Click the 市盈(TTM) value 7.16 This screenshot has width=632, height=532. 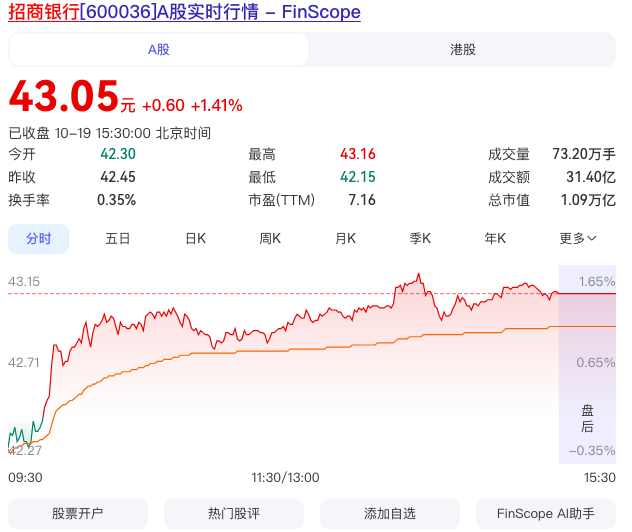[362, 200]
